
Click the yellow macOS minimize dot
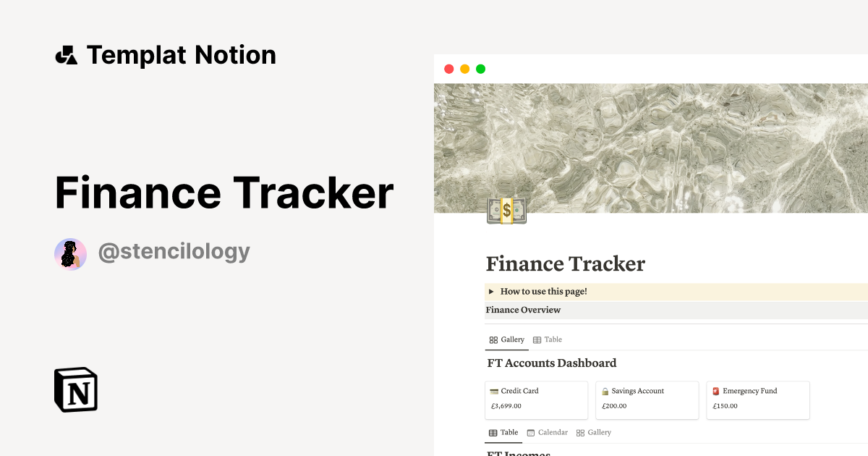tap(464, 68)
